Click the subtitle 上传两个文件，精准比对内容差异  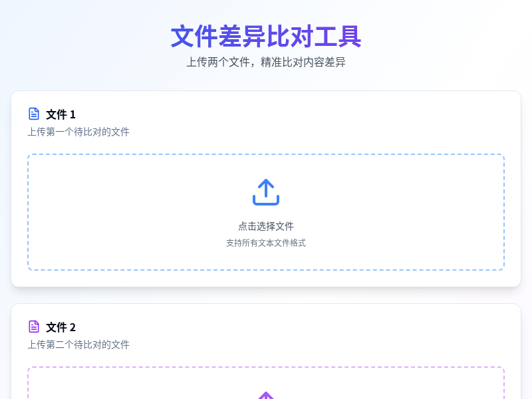tap(265, 62)
